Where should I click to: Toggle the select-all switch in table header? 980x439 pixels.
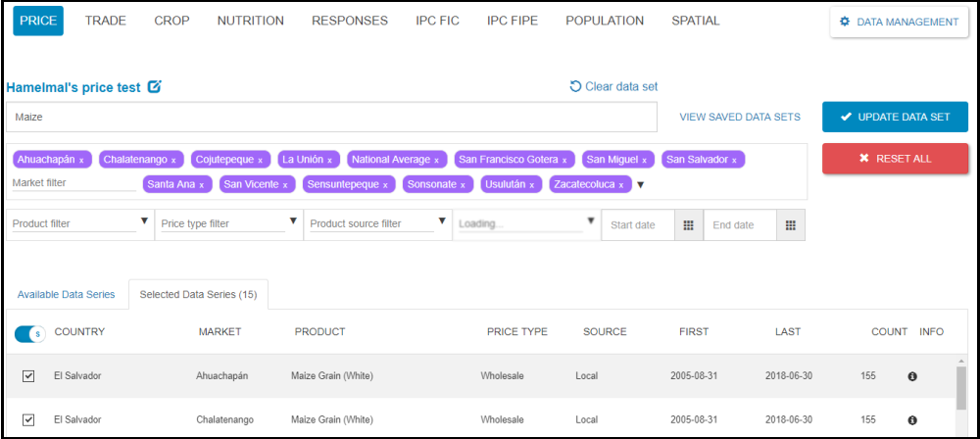click(29, 334)
